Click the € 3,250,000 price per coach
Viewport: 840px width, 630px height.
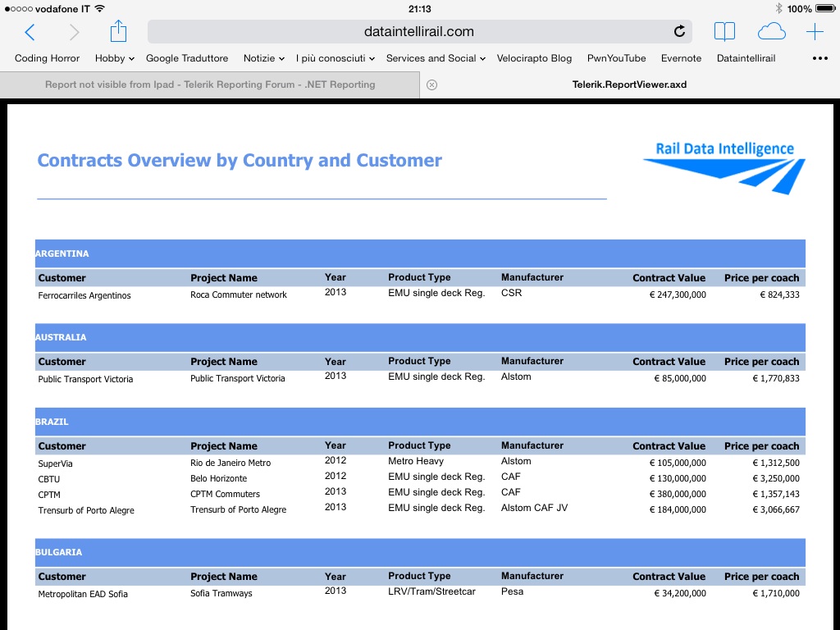[x=776, y=478]
